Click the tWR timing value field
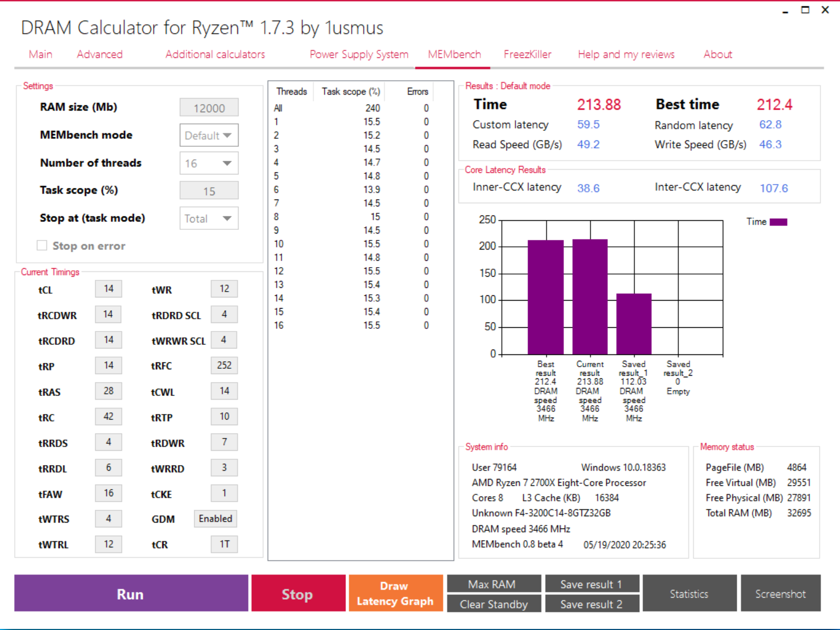Viewport: 840px width, 630px height. pyautogui.click(x=224, y=289)
